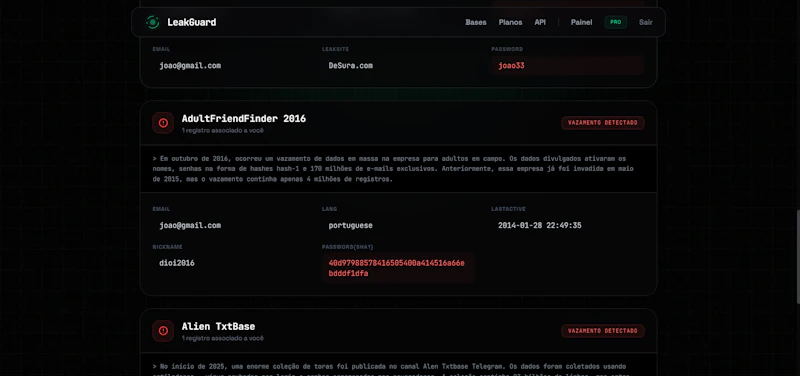This screenshot has width=800, height=376.
Task: Select the portuguese lang value
Action: click(x=351, y=225)
